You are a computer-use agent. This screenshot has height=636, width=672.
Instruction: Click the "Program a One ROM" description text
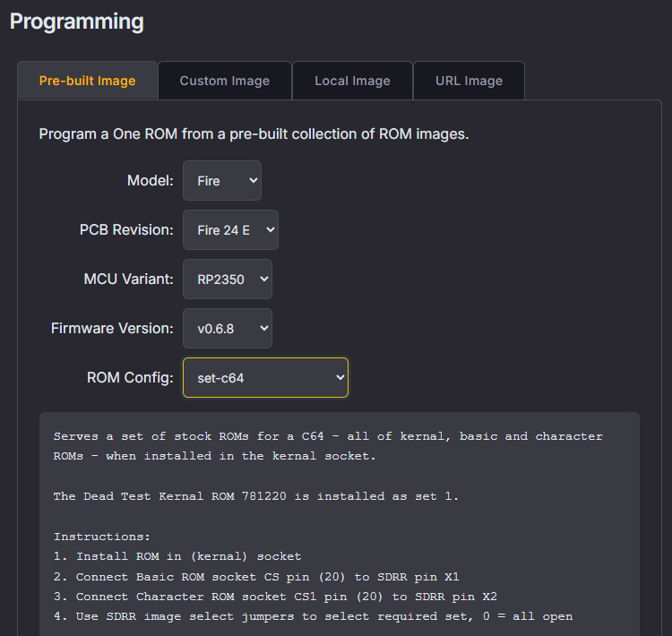254,134
